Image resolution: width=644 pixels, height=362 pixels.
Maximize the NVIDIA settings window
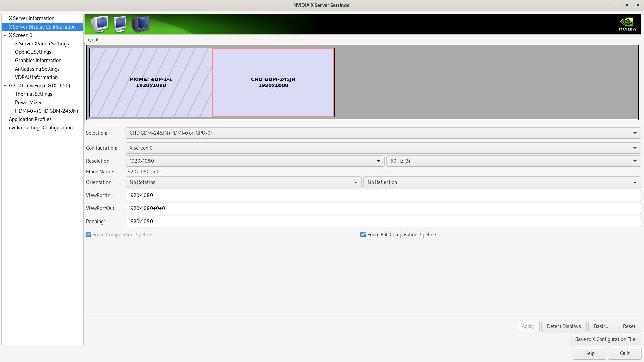(x=626, y=5)
